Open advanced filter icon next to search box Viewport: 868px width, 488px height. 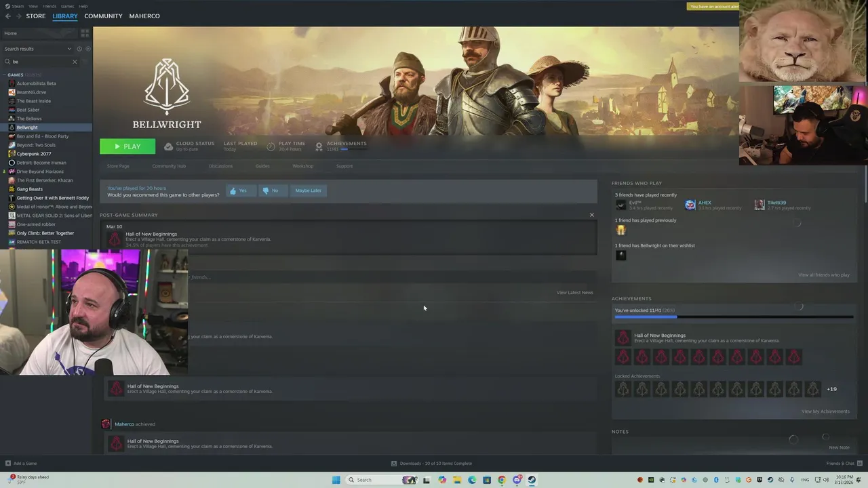tap(85, 62)
